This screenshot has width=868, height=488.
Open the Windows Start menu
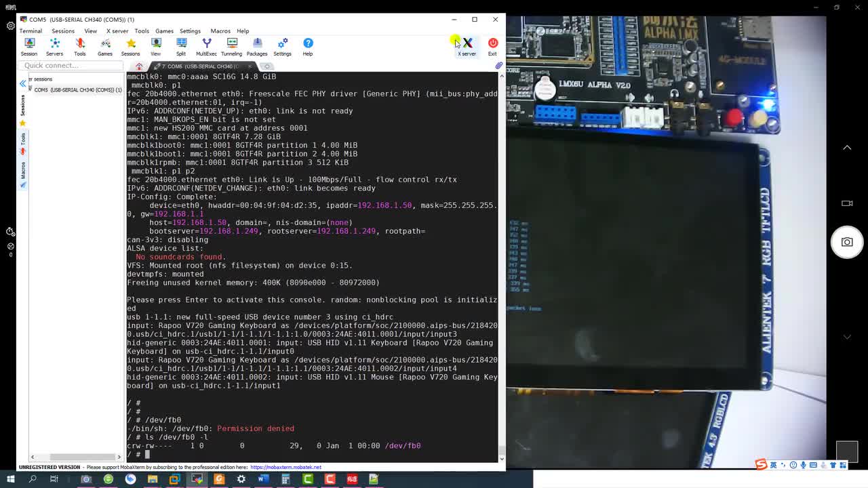9,479
